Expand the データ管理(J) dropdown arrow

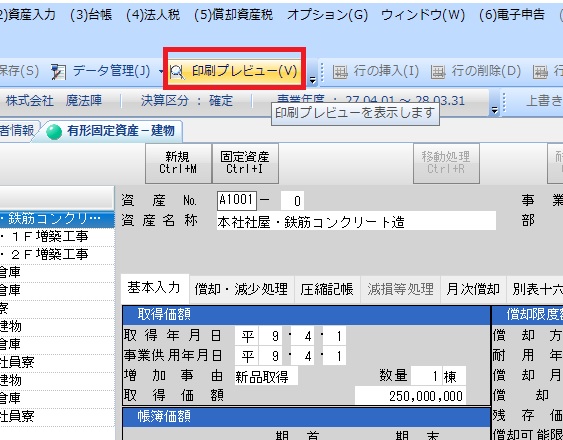point(161,71)
